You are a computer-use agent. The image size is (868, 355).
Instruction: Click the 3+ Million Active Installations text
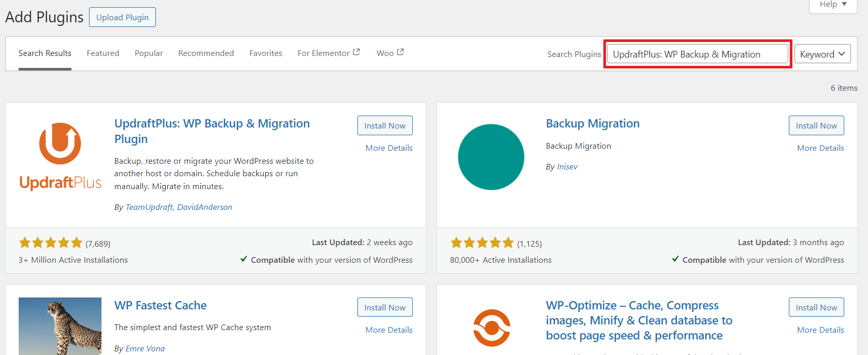click(73, 260)
